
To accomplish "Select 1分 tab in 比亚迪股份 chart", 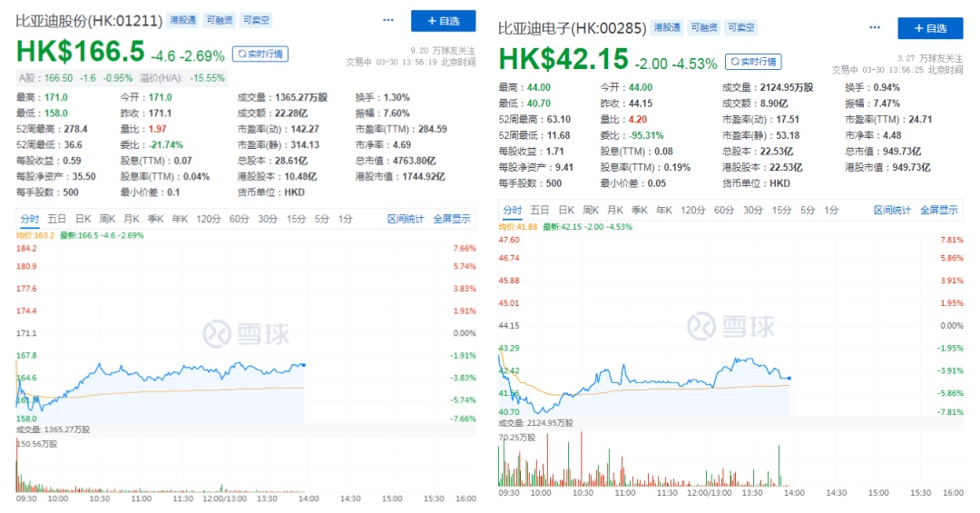I will [346, 219].
